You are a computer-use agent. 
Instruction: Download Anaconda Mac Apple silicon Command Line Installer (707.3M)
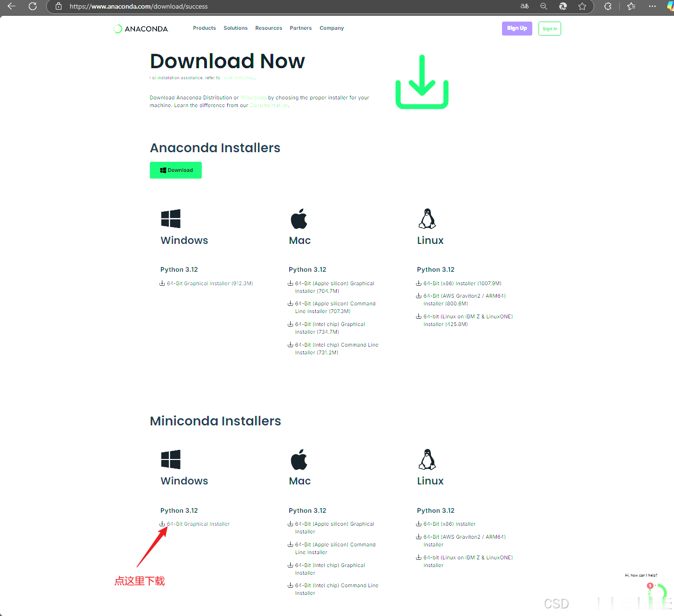(x=331, y=307)
